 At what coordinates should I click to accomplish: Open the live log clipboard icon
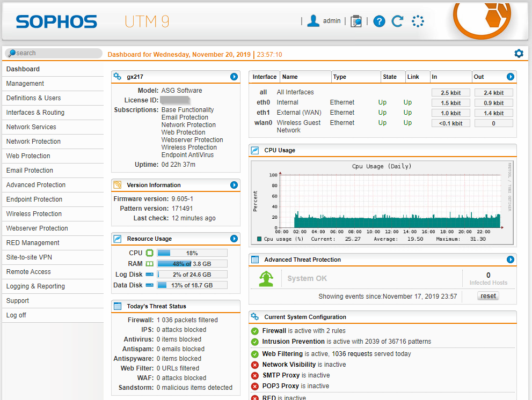coord(356,21)
